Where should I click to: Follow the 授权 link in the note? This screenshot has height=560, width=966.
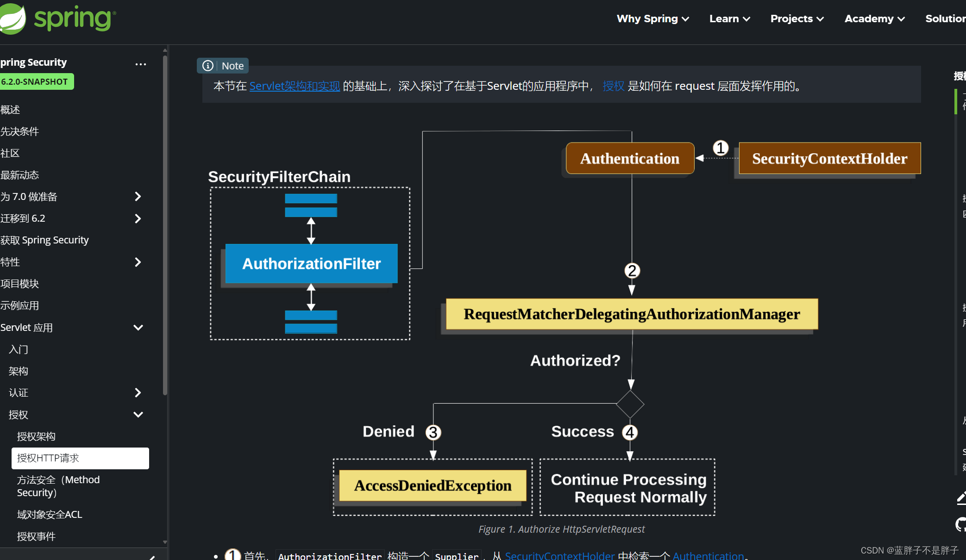613,86
